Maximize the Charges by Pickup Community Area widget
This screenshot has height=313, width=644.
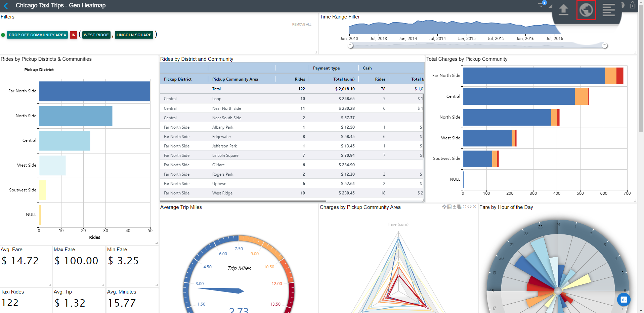click(464, 207)
